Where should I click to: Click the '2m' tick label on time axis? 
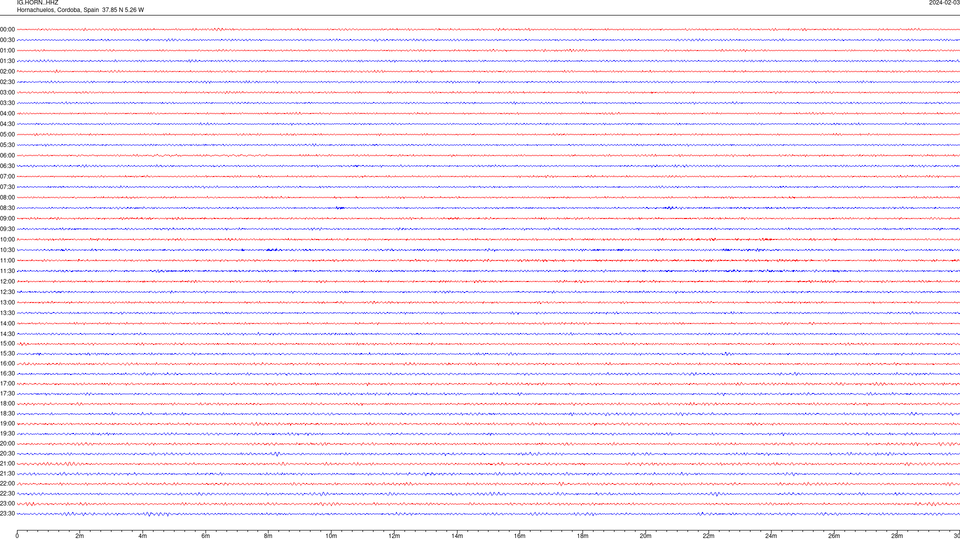coord(80,536)
